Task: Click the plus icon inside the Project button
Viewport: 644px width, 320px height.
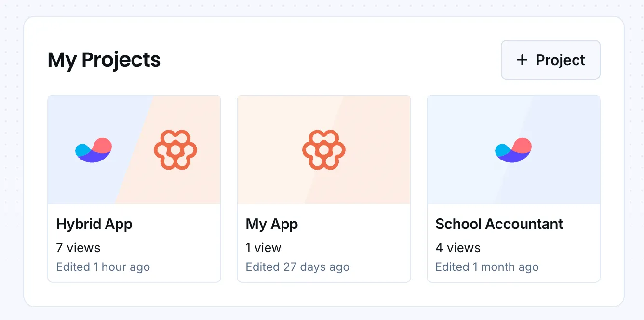Action: 521,60
